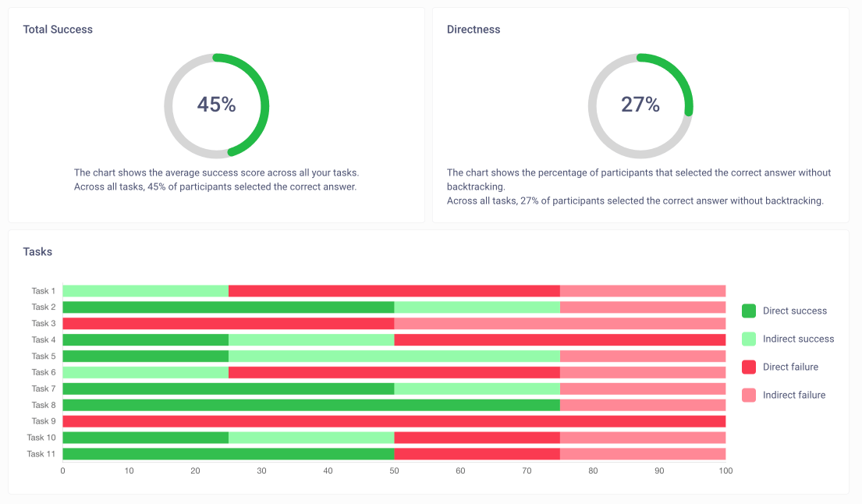Click Task 5 indirect success bar segment
The height and width of the screenshot is (504, 862).
click(394, 357)
